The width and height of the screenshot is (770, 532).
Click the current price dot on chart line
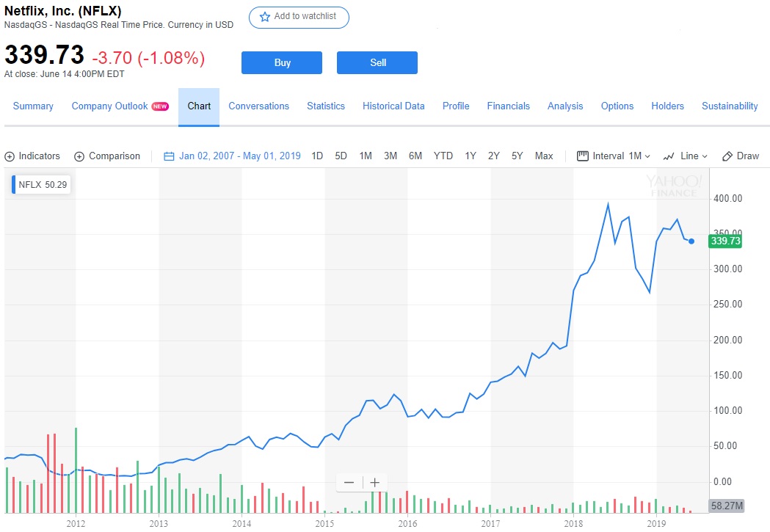(691, 241)
